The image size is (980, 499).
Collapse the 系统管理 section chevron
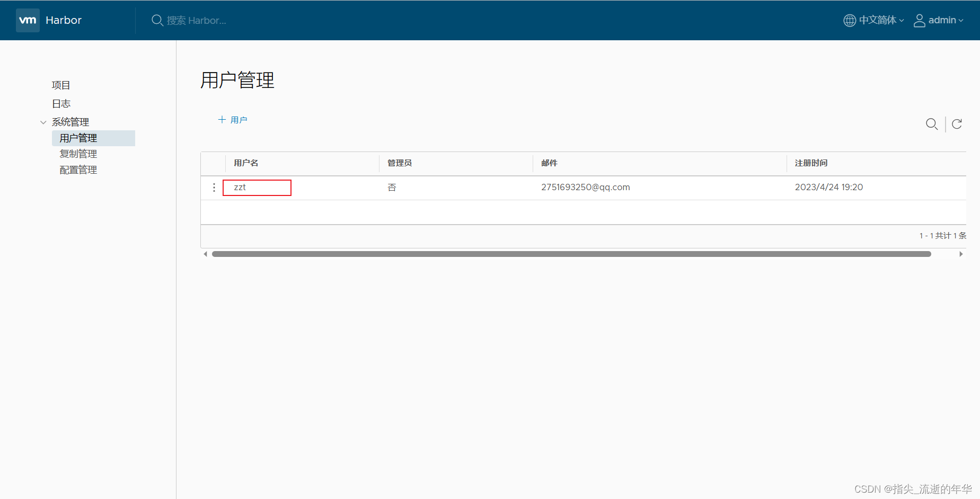click(43, 122)
